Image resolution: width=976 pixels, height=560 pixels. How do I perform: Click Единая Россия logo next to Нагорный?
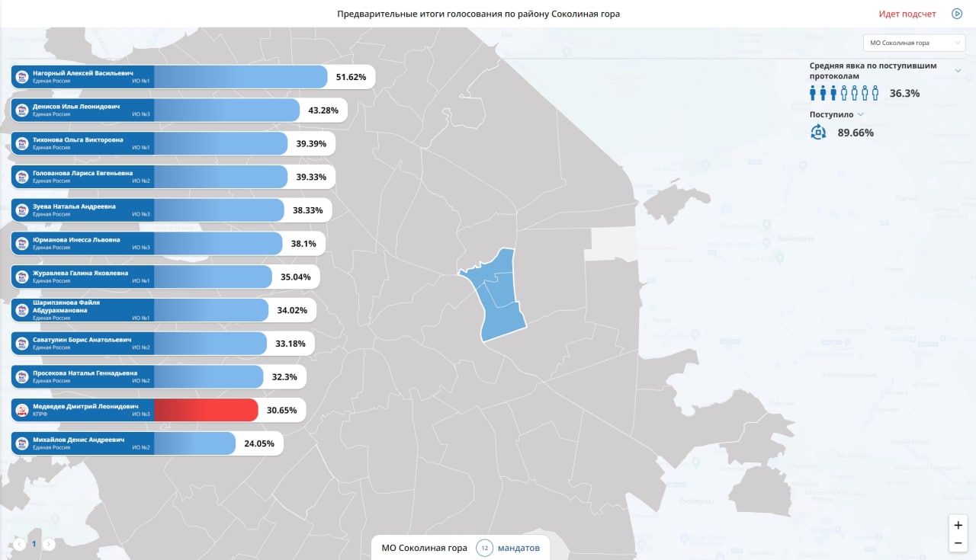click(22, 77)
